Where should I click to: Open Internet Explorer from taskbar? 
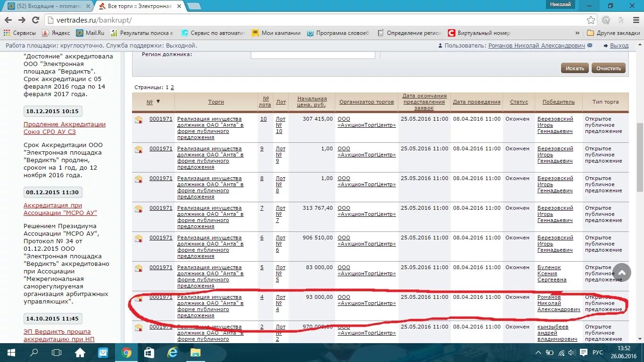pos(172,352)
